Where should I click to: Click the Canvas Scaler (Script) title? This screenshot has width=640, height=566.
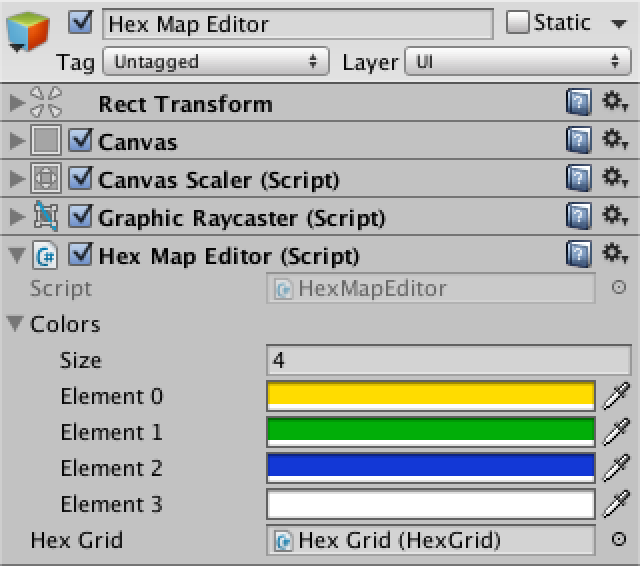[219, 180]
